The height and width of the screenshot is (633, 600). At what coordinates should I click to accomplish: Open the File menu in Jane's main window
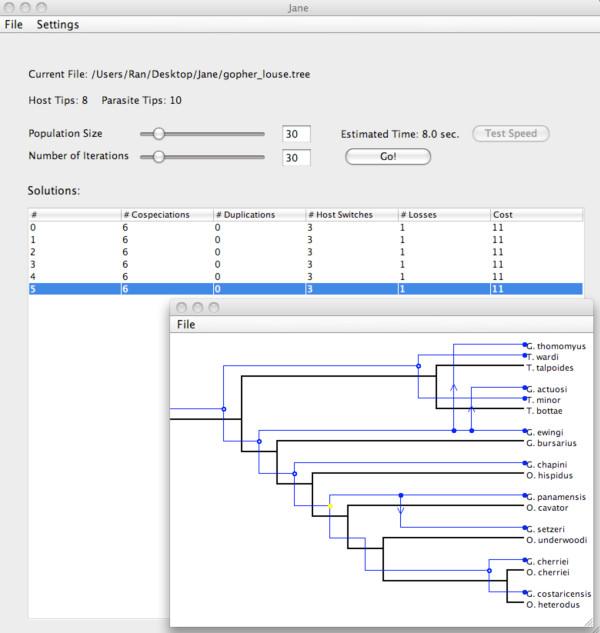point(14,24)
